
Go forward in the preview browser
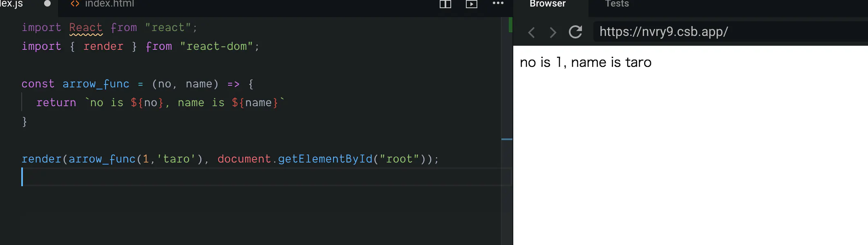pos(553,32)
